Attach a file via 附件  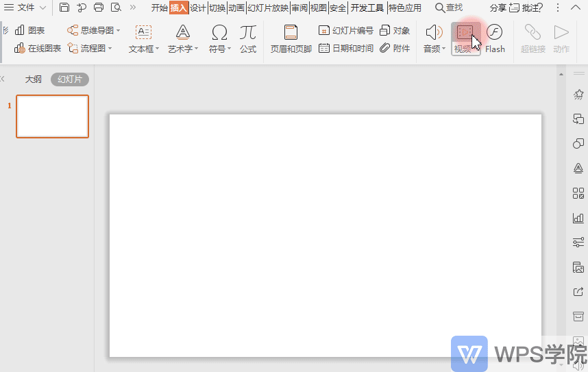coord(395,49)
